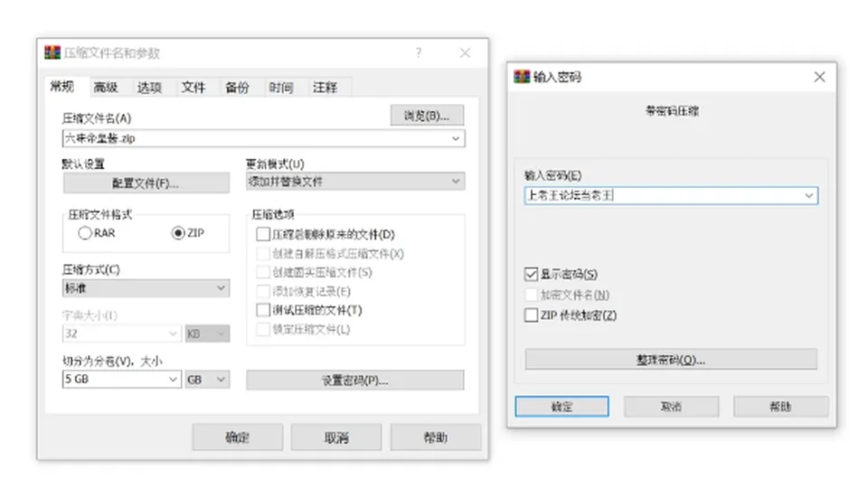Screen dimensions: 868x497
Task: Click the 带密码压缩 heading text
Action: 672,110
